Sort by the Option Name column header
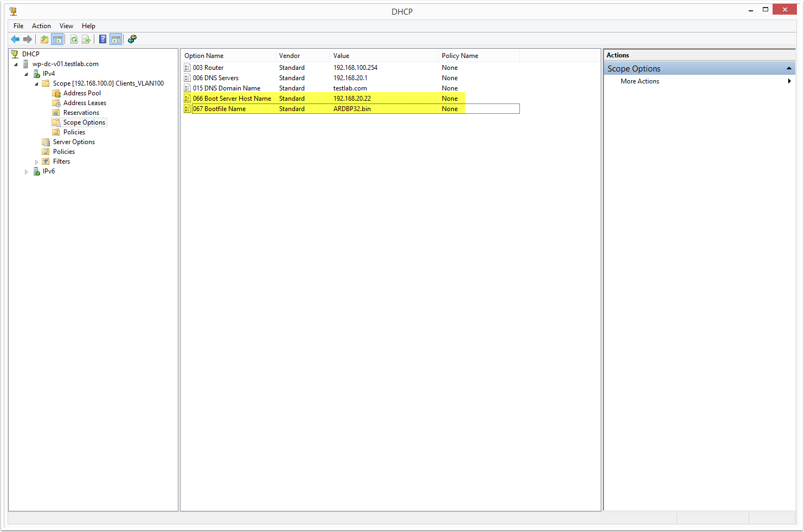 pyautogui.click(x=228, y=56)
